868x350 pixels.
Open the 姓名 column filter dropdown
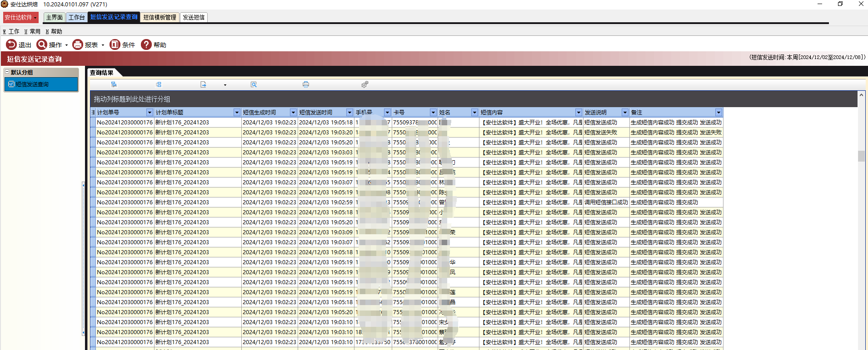474,112
